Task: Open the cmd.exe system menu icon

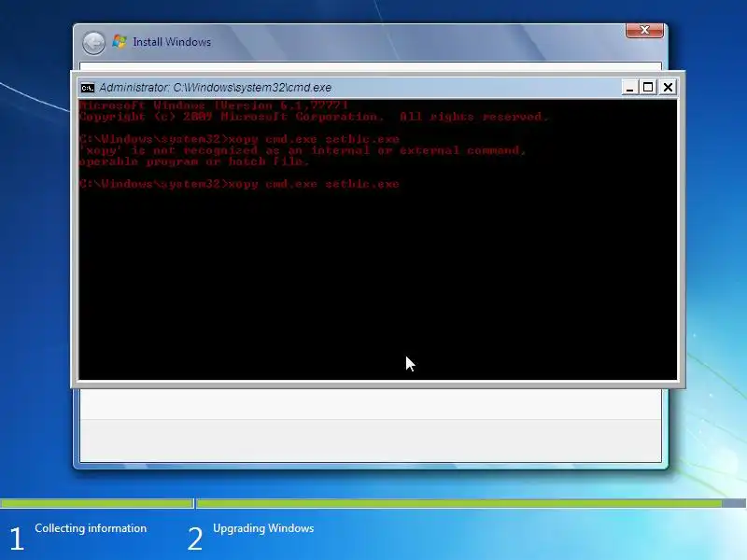Action: click(x=87, y=88)
